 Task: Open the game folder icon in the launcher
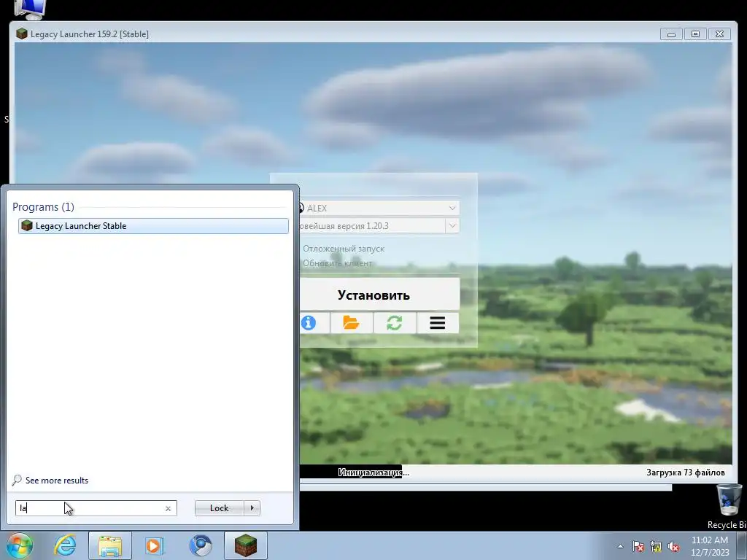coord(351,323)
